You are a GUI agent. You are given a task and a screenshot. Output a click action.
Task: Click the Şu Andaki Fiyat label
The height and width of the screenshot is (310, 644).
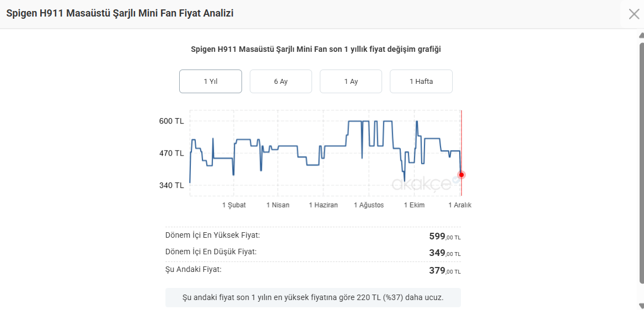pyautogui.click(x=193, y=269)
